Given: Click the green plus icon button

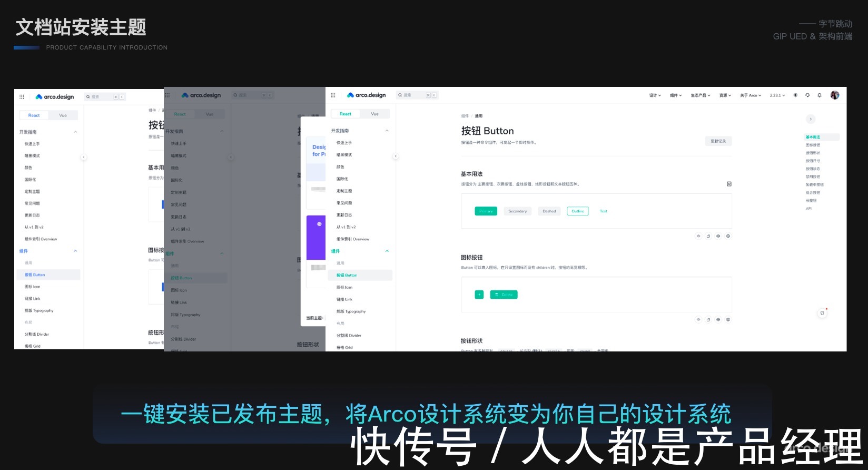Looking at the screenshot, I should pos(479,295).
